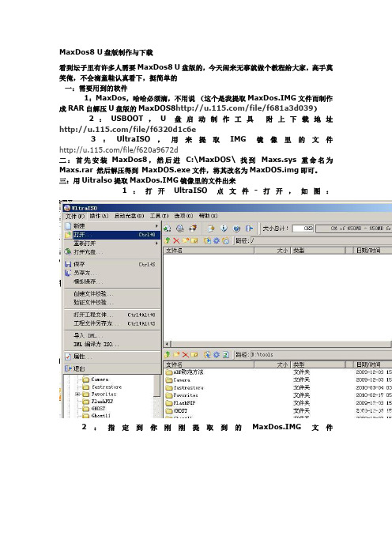Click the 打开光盘 disc icon in File menu

tap(68, 251)
